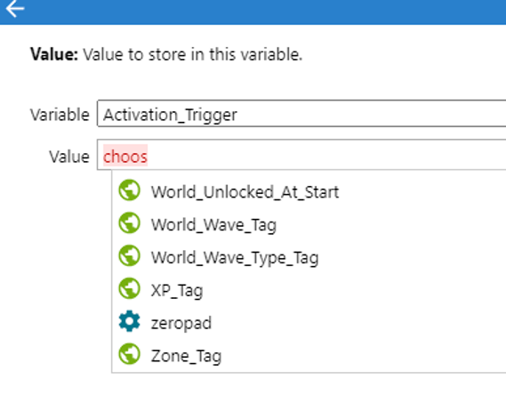Click the bold Value: description heading

point(54,54)
